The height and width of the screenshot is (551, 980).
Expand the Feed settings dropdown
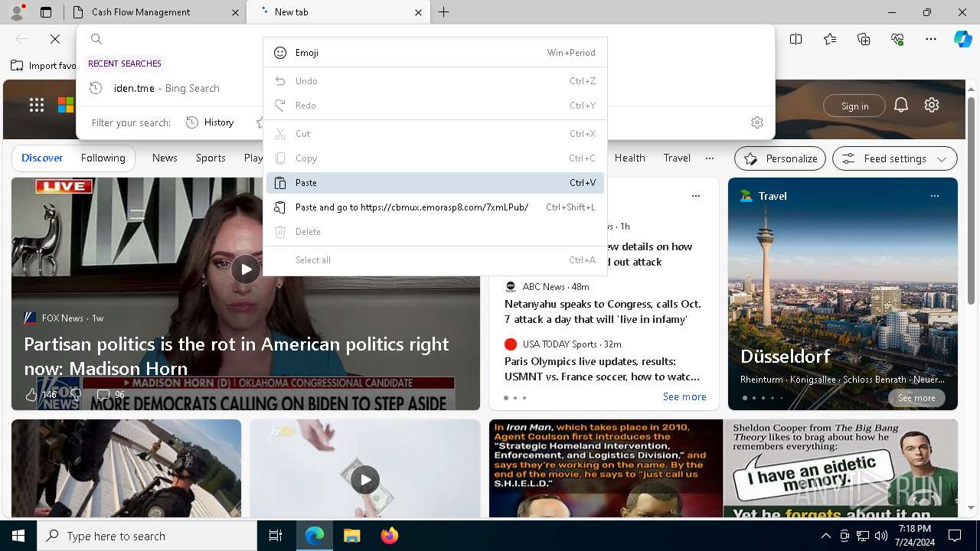coord(895,158)
